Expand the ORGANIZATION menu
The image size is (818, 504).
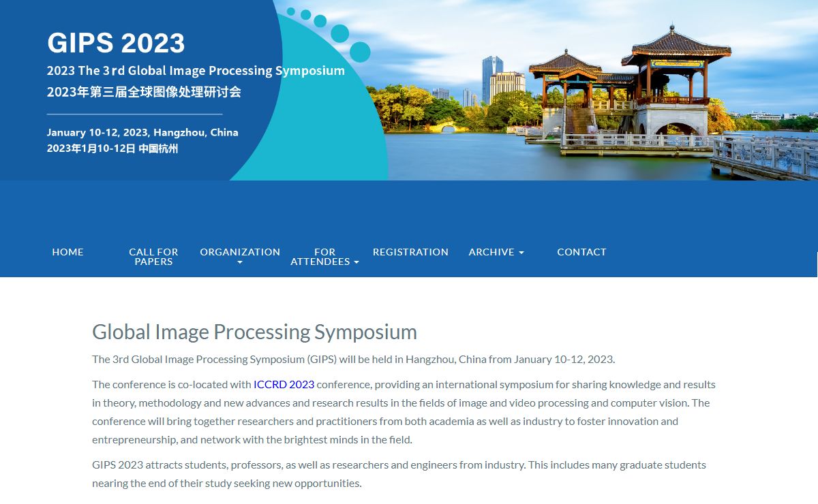239,252
